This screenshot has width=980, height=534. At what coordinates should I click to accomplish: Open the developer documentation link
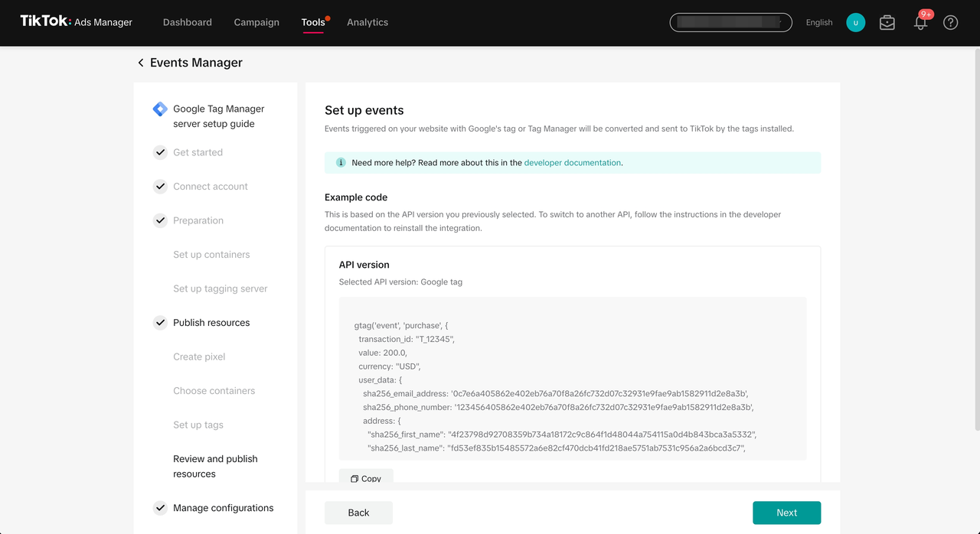(x=572, y=162)
